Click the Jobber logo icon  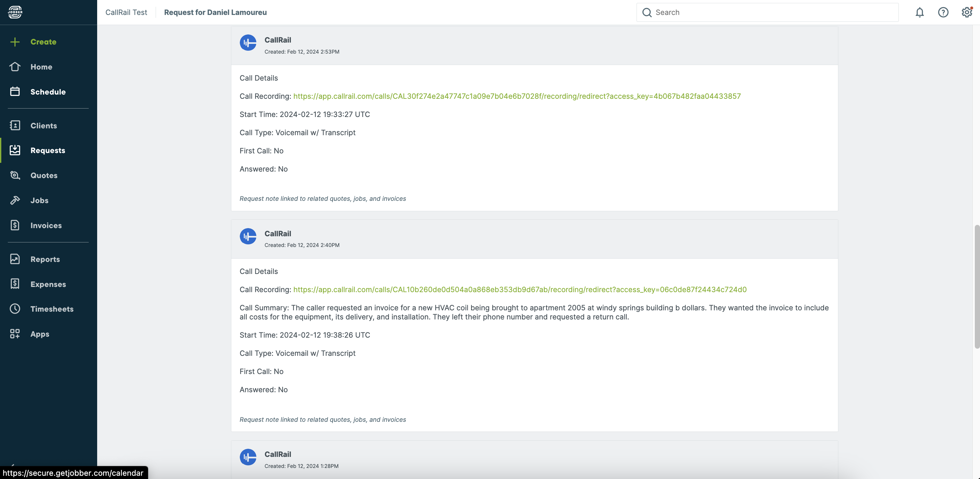[15, 12]
